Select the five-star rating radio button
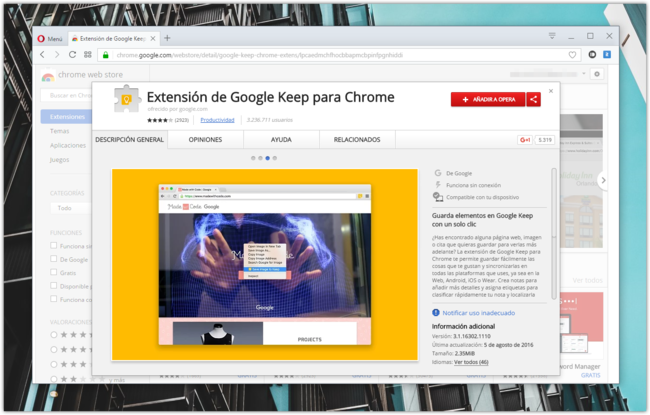The height and width of the screenshot is (415, 650). click(x=53, y=335)
